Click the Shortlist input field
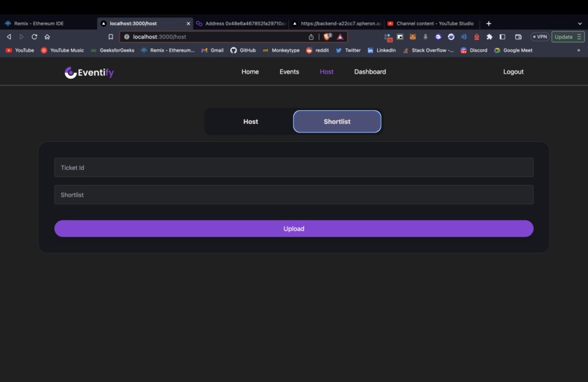 [293, 195]
